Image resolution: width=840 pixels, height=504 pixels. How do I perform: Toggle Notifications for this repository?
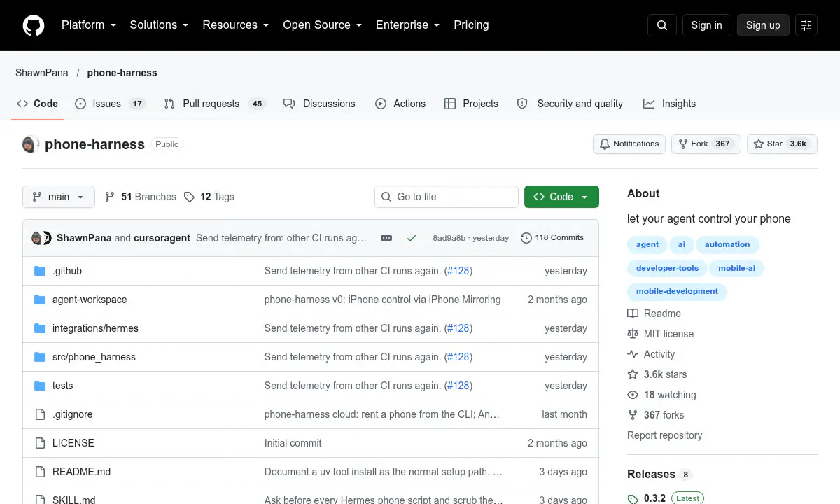click(629, 144)
